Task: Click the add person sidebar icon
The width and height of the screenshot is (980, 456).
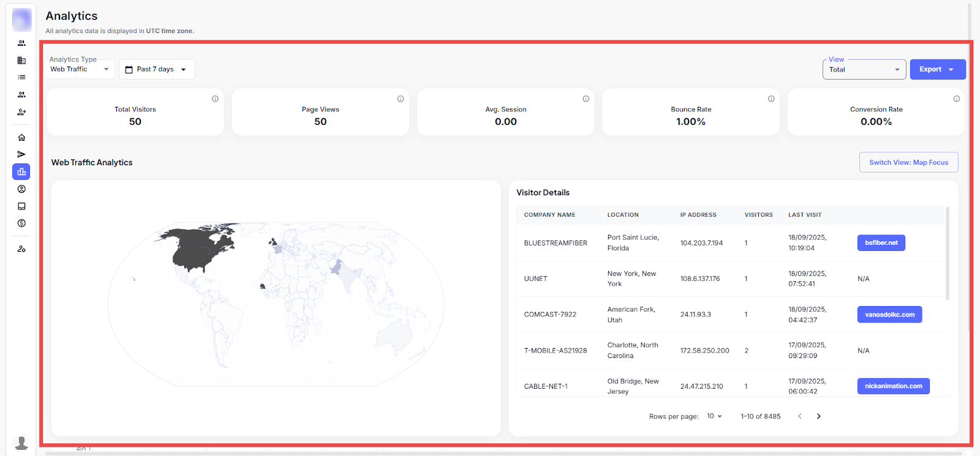Action: (x=21, y=112)
